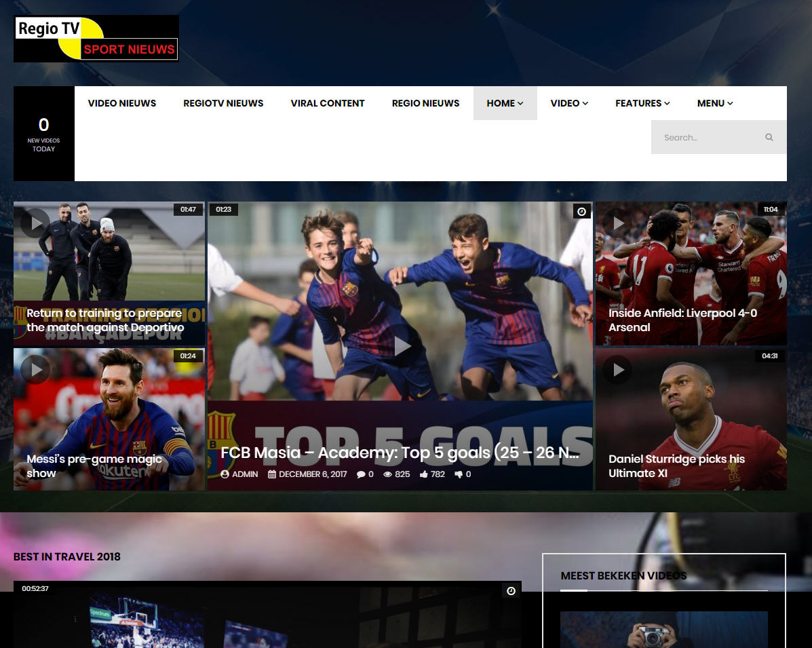Viewport: 812px width, 648px height.
Task: Open the FCB Masia Academy Top 5 goals title
Action: (400, 453)
